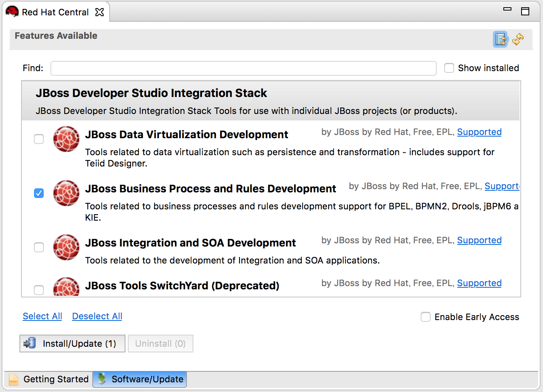Click the JBoss Business Process and Rules logo icon
The width and height of the screenshot is (543, 392).
coord(66,193)
